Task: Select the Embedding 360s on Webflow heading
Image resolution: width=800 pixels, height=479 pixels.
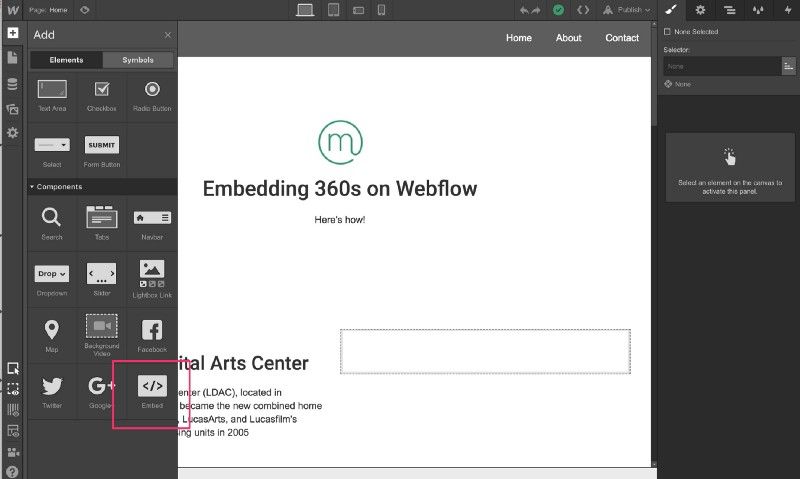Action: [x=340, y=189]
